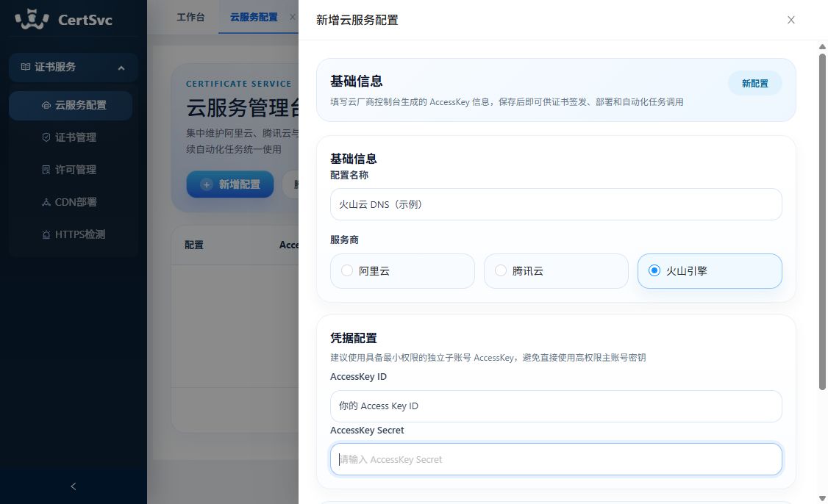
Task: Click the scrollbar down arrow
Action: click(x=822, y=498)
